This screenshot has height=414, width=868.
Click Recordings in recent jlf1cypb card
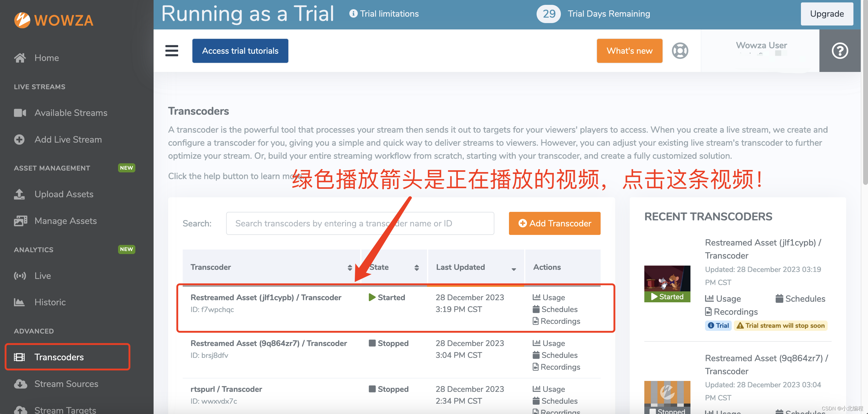[731, 312]
